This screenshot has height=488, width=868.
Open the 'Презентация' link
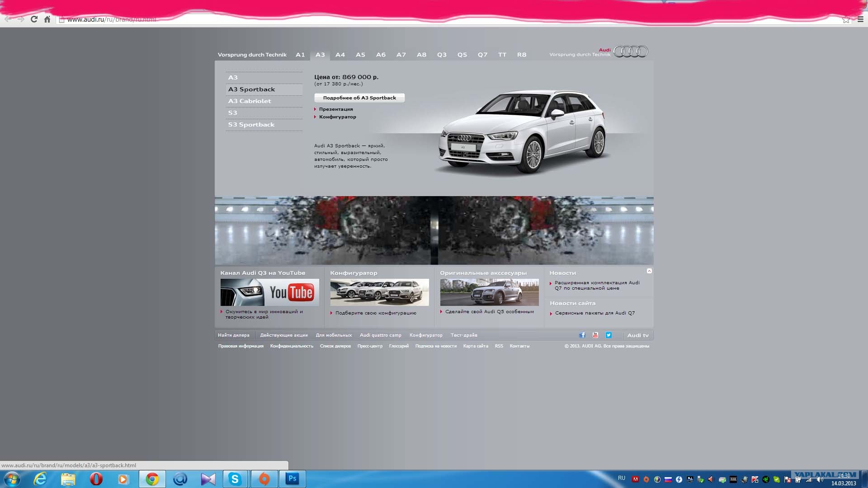coord(336,109)
